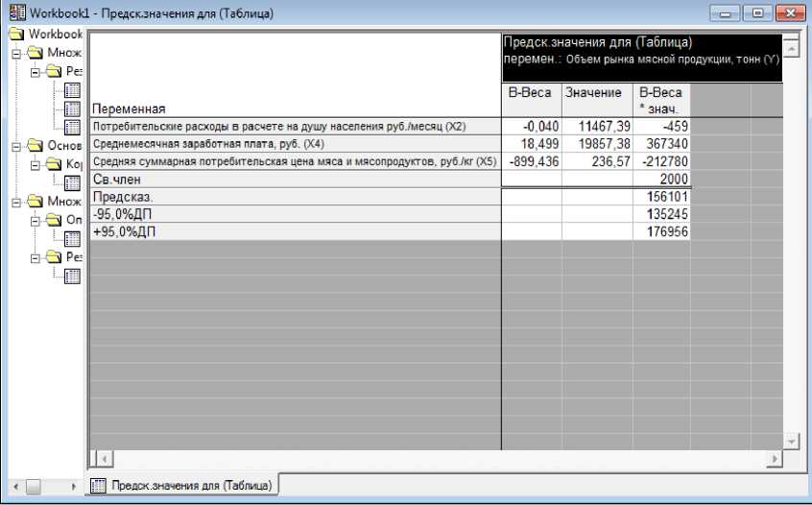The height and width of the screenshot is (505, 812).
Task: Select the +95,0%ДП row header
Action: (x=296, y=232)
